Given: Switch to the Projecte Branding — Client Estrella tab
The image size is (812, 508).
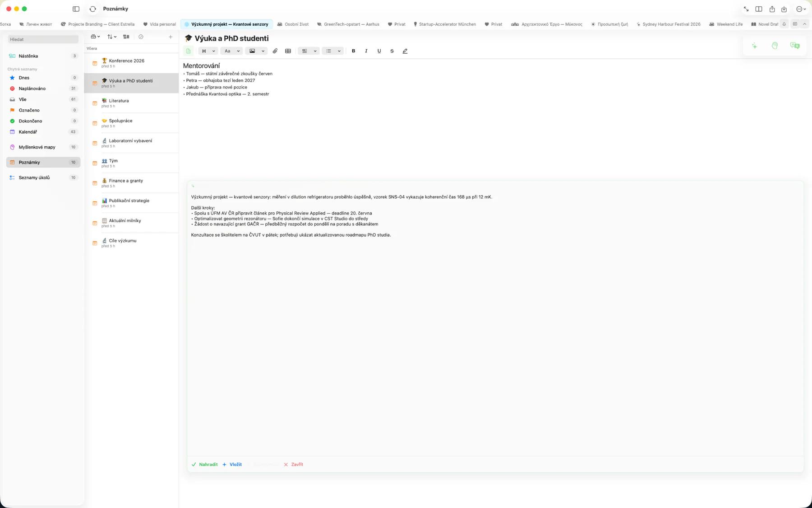Looking at the screenshot, I should (97, 24).
